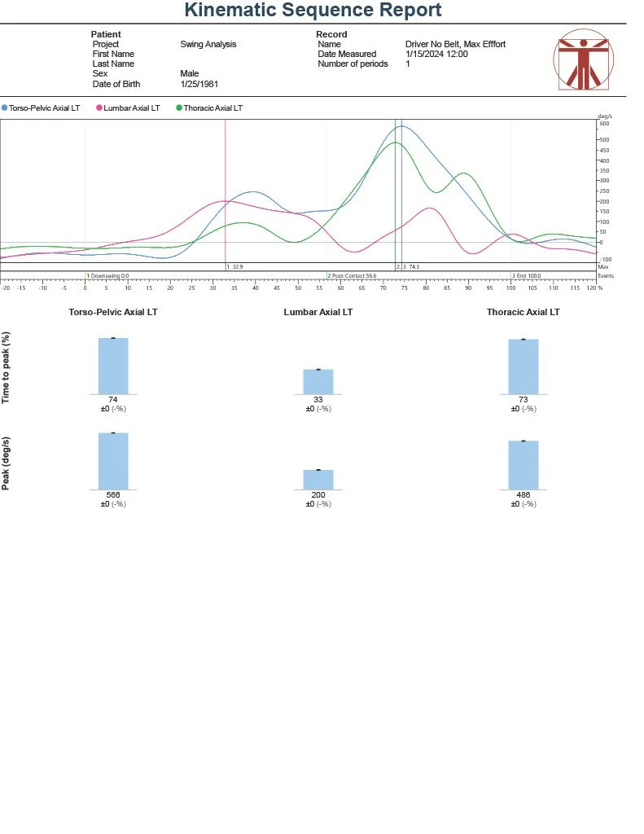Image resolution: width=644 pixels, height=834 pixels.
Task: Click the Lumbar Axial peak 200 bar
Action: [318, 480]
